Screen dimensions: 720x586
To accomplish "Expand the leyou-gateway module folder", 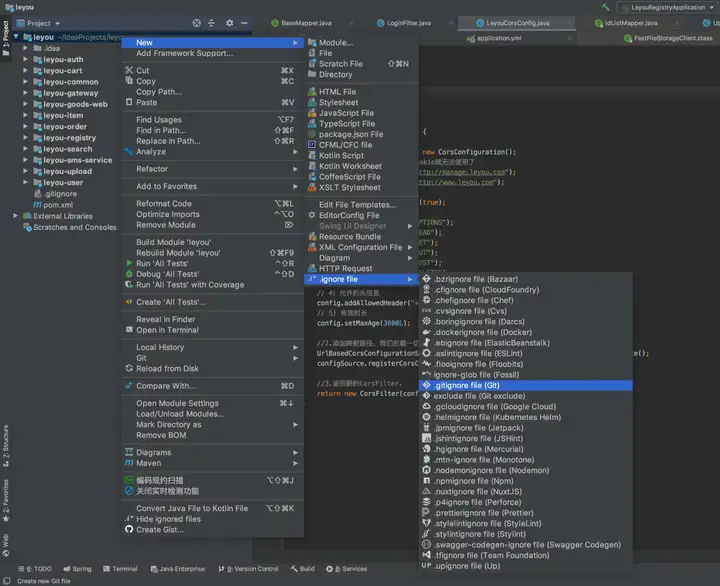I will tap(25, 93).
